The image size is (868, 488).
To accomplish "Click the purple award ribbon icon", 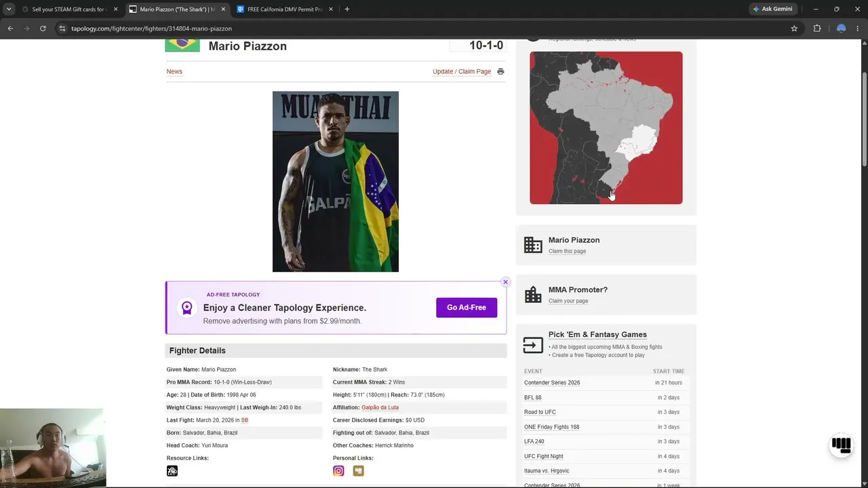I will click(186, 308).
